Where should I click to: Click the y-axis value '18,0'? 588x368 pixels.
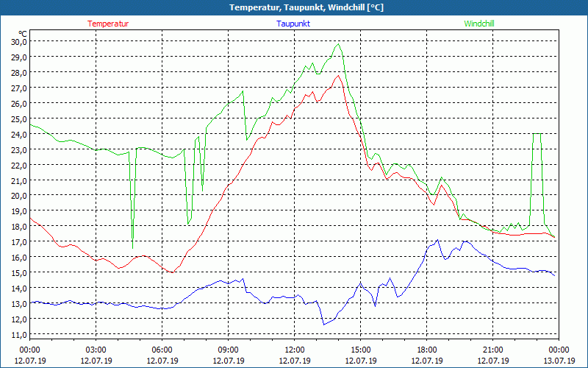19,226
